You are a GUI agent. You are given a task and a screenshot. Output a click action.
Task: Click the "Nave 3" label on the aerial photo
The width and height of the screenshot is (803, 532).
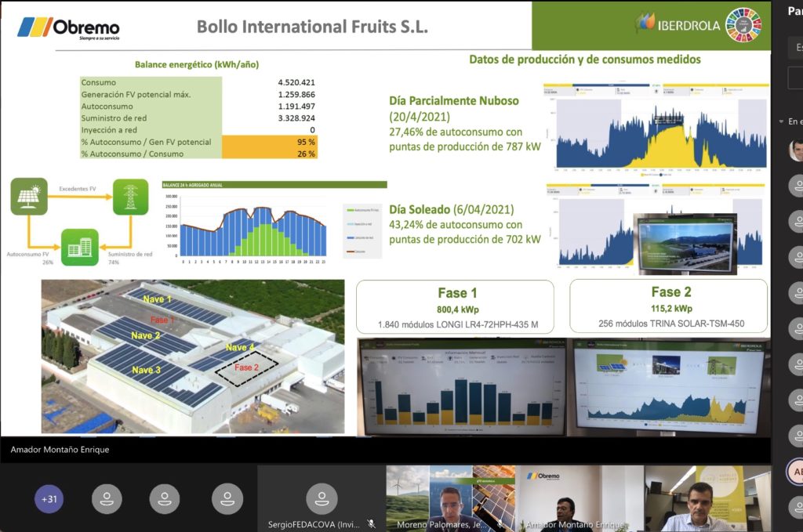[x=146, y=370]
